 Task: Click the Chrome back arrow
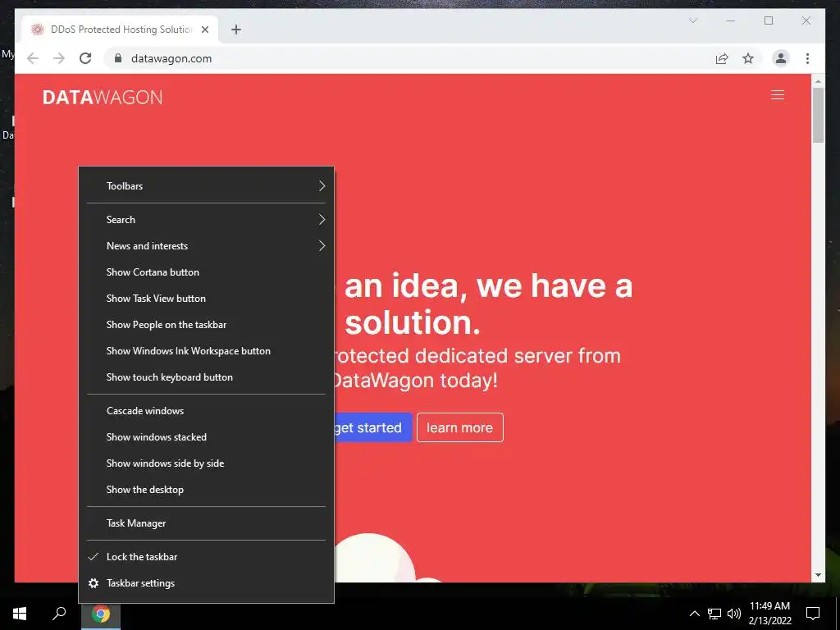click(33, 58)
